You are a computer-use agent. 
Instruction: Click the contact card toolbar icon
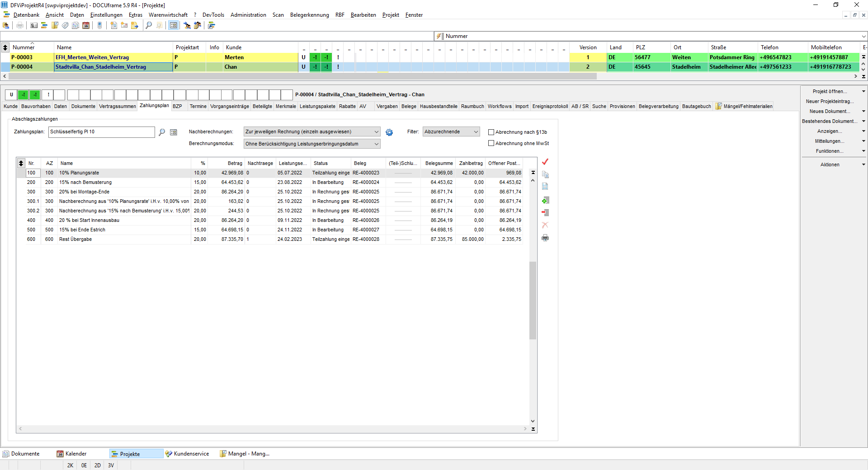34,25
